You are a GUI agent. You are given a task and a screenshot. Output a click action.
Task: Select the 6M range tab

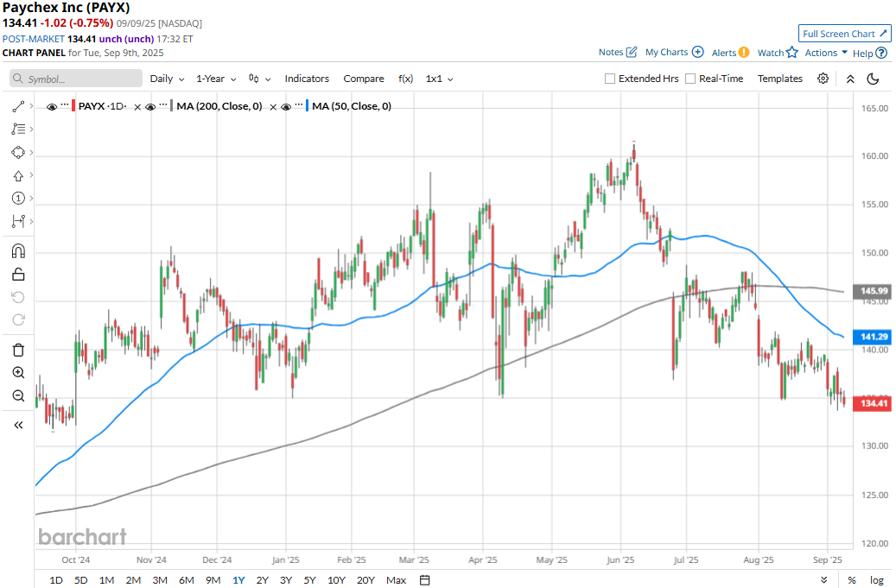[187, 580]
